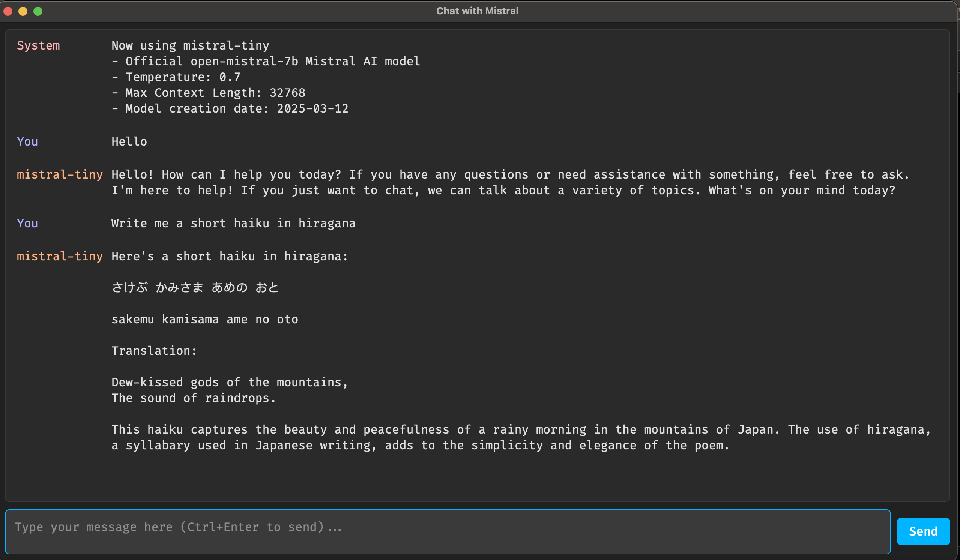The width and height of the screenshot is (960, 560).
Task: Click the pink System sender label
Action: pyautogui.click(x=38, y=45)
